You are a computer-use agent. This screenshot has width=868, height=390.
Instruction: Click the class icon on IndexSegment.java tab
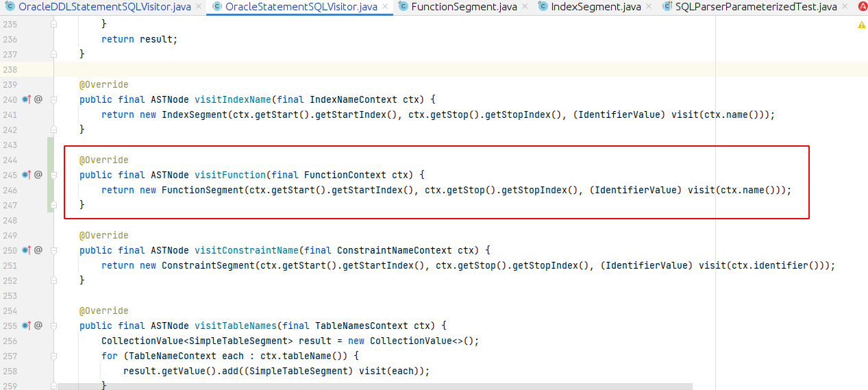pyautogui.click(x=544, y=7)
